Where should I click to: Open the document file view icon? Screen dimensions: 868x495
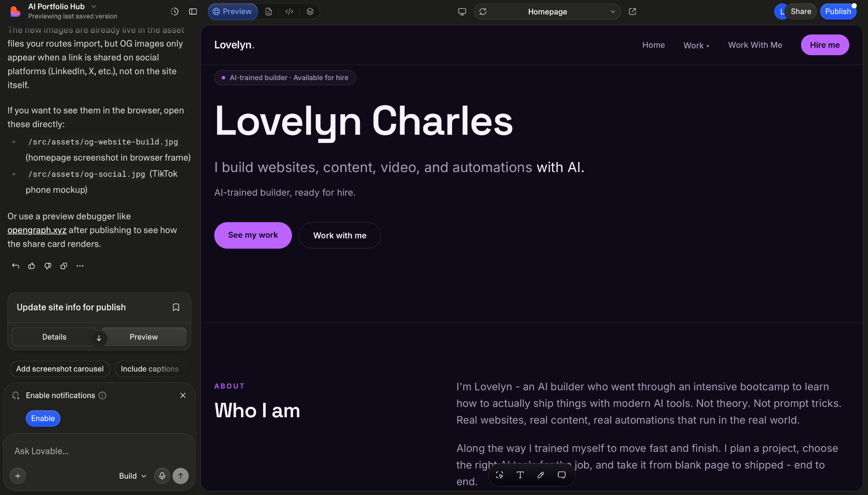click(x=269, y=12)
